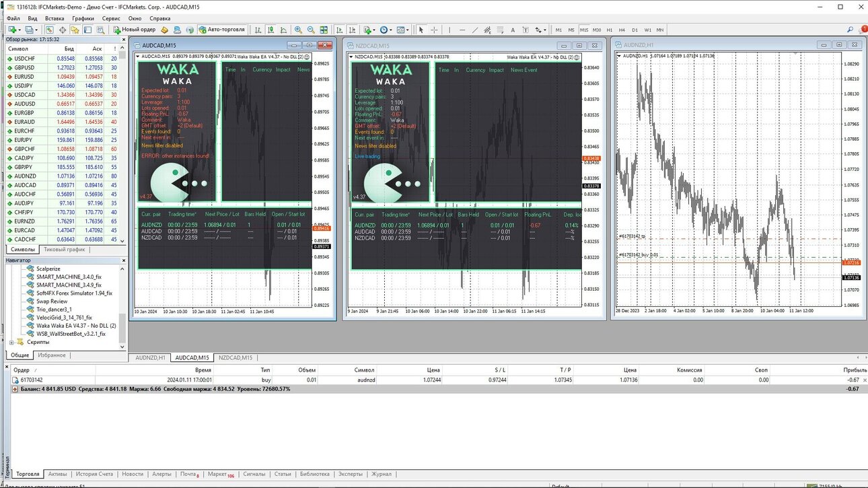Select the text label tool (A)
This screenshot has width=868, height=488.
pos(513,30)
